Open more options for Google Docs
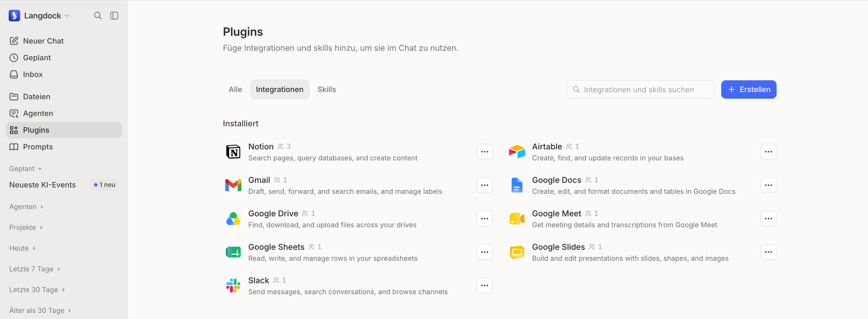Screen dimensions: 868x319 pos(769,185)
